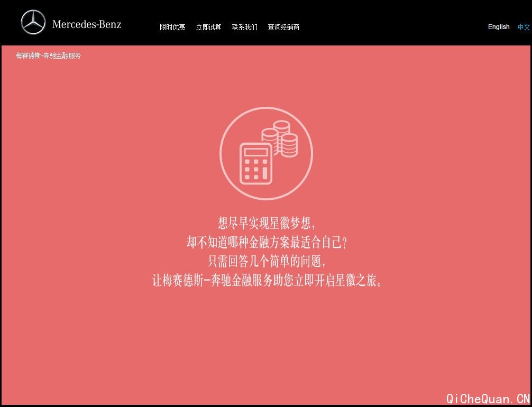
Task: Click the text 想尽早实现星徽梦想,
Action: tap(267, 224)
